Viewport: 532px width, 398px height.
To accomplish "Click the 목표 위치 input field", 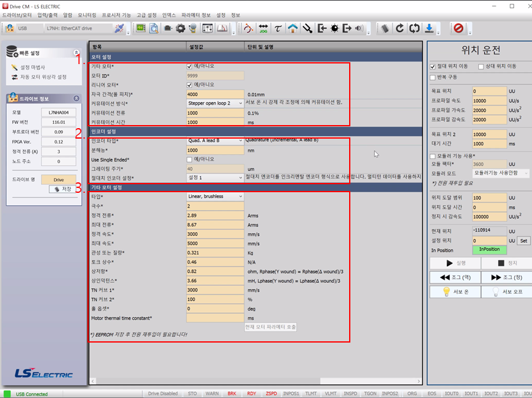I will 490,91.
